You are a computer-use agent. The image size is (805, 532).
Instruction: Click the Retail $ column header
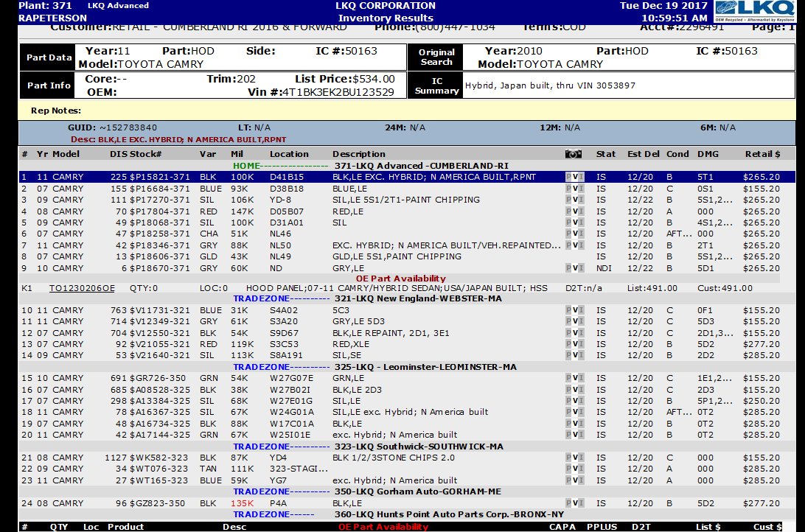(x=762, y=154)
